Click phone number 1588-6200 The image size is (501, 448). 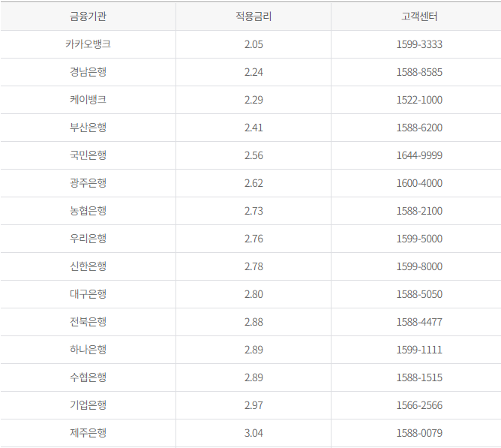(419, 128)
